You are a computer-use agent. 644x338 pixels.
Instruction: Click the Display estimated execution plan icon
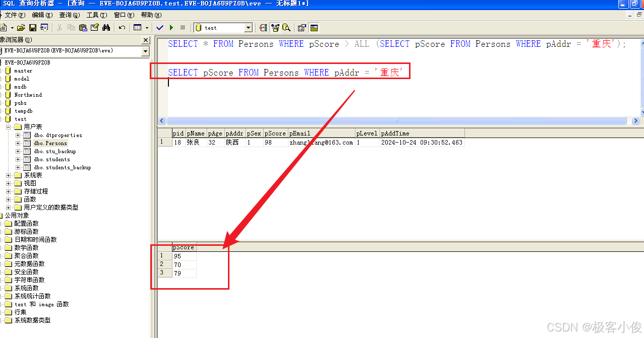263,28
